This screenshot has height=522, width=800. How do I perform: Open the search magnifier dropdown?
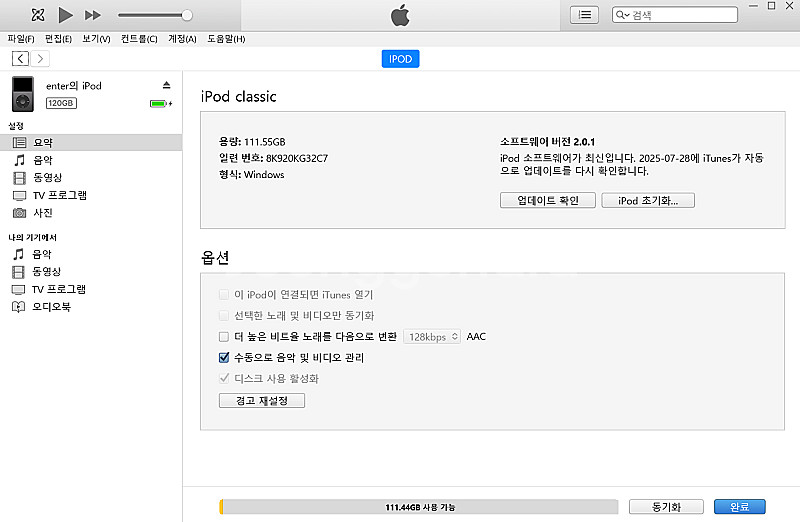click(x=622, y=15)
